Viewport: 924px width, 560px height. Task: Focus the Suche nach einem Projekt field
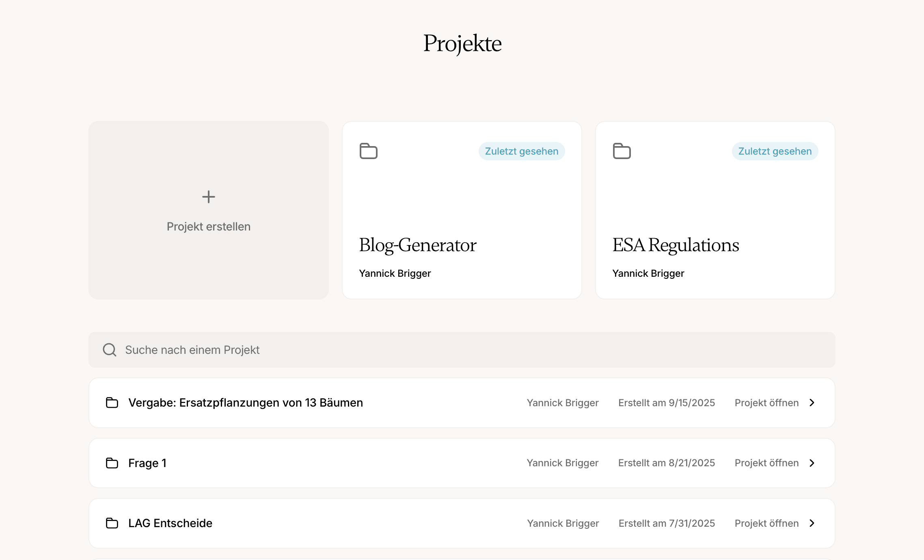pos(462,350)
